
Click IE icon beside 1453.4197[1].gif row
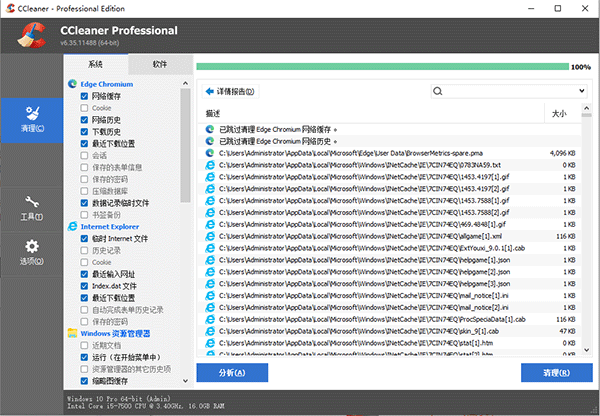coord(210,177)
